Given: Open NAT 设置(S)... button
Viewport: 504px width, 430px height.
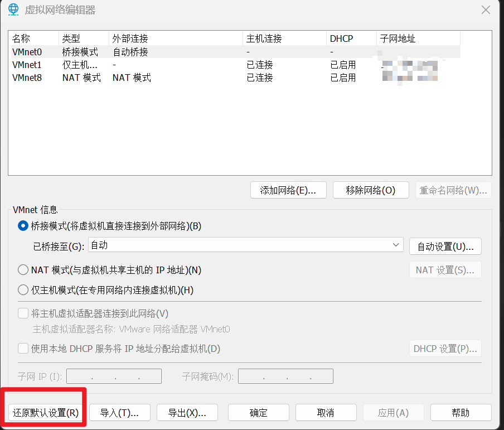Looking at the screenshot, I should pos(445,270).
